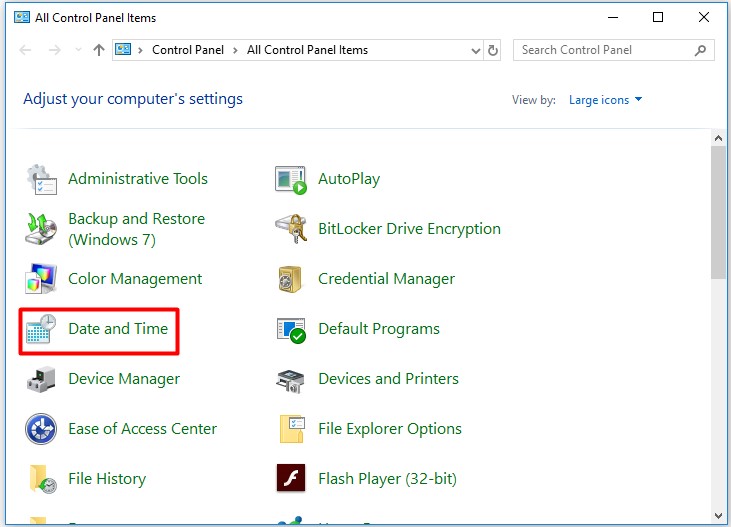Open Flash Player (32-bit) link
This screenshot has width=731, height=527.
click(x=387, y=478)
